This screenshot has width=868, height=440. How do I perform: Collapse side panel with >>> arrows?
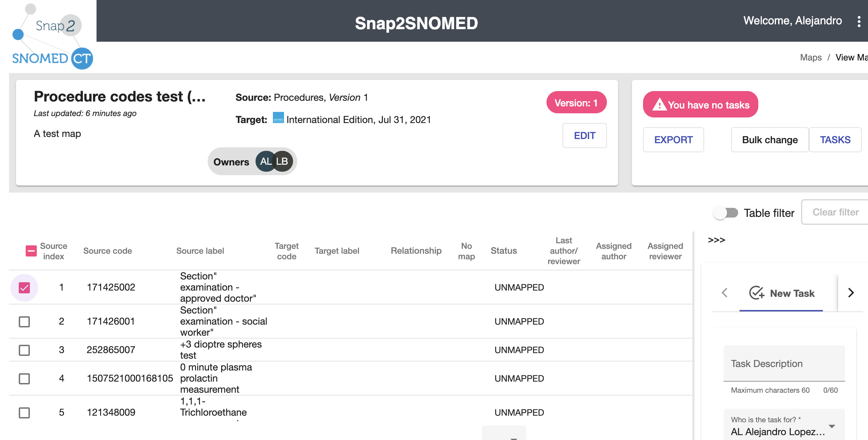click(x=716, y=240)
